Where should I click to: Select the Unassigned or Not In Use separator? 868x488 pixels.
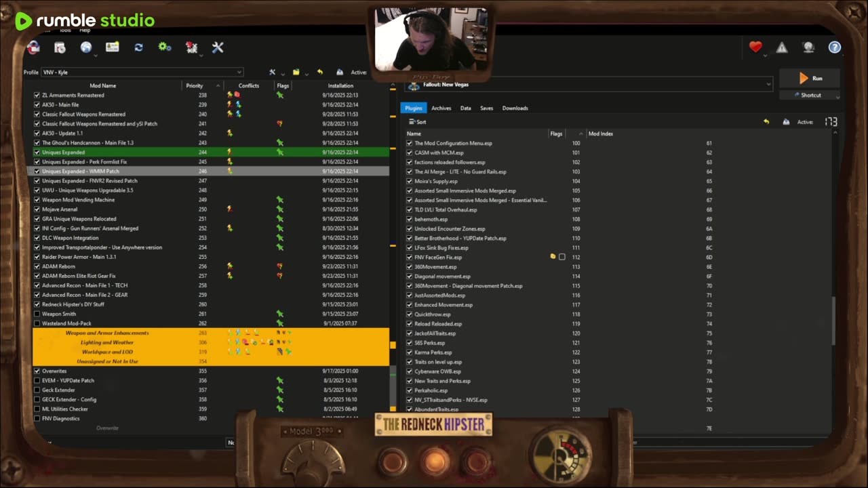click(x=211, y=361)
